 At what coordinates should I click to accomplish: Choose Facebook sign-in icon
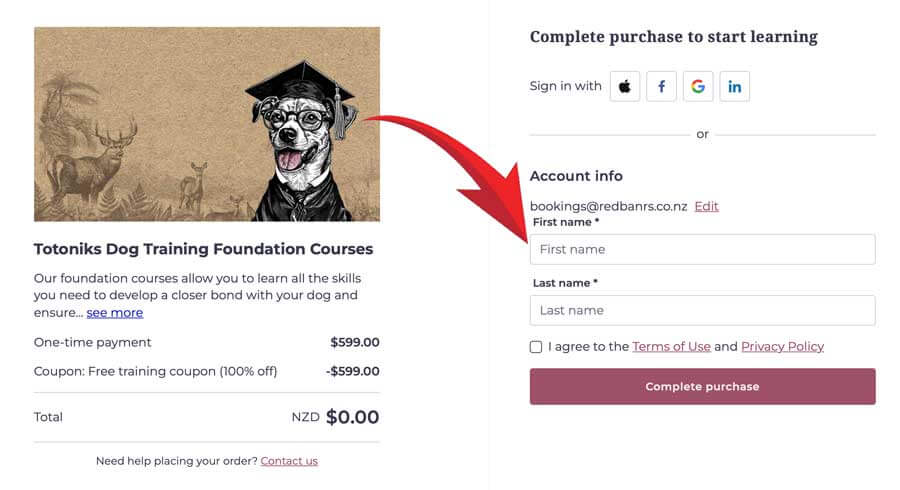pos(661,86)
